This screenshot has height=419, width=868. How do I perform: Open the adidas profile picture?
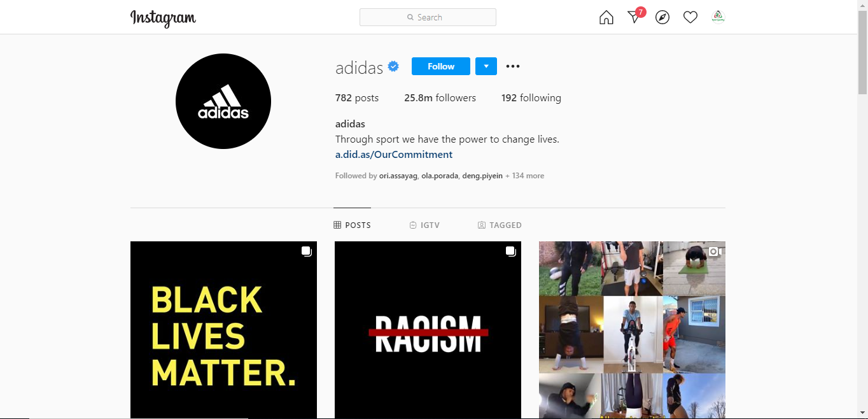(x=223, y=101)
